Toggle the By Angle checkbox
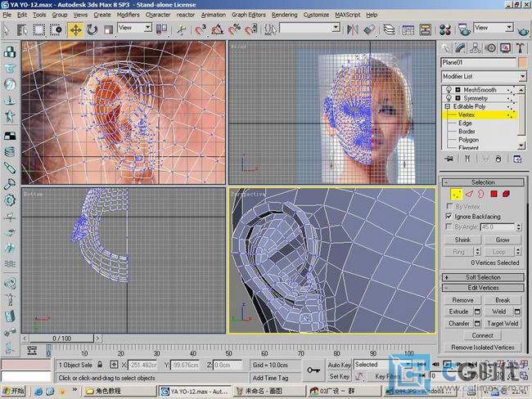 (449, 226)
